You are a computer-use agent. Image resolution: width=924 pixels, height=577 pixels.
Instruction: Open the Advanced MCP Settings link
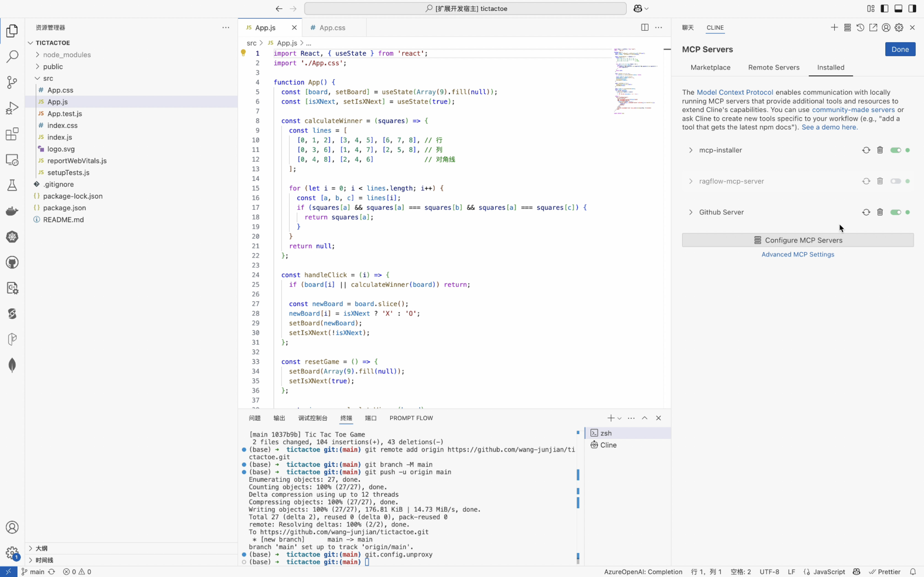(x=797, y=255)
